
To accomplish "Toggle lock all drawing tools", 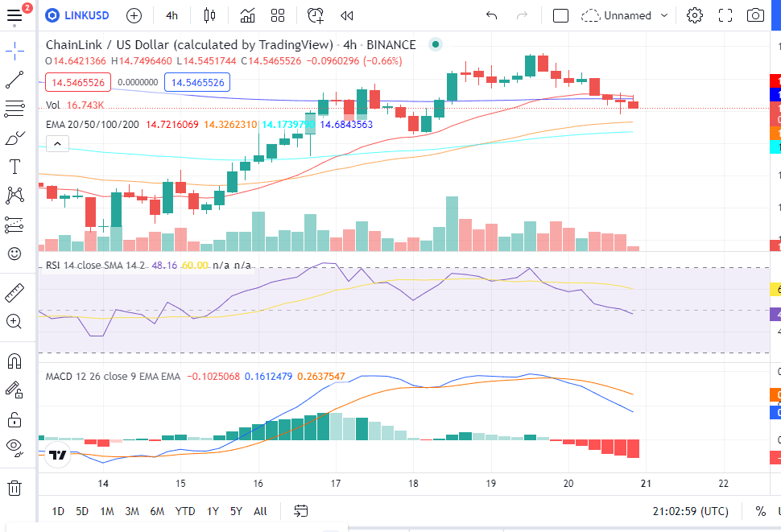I will (14, 419).
